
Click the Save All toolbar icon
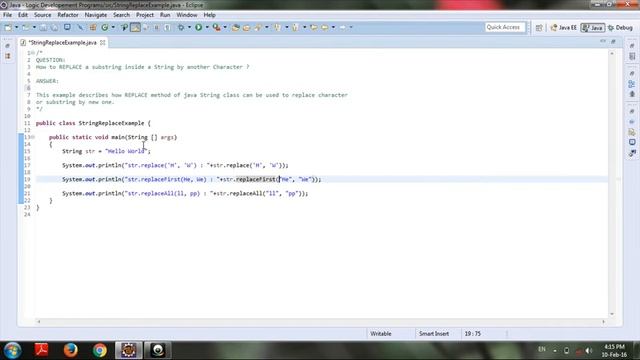click(54, 27)
